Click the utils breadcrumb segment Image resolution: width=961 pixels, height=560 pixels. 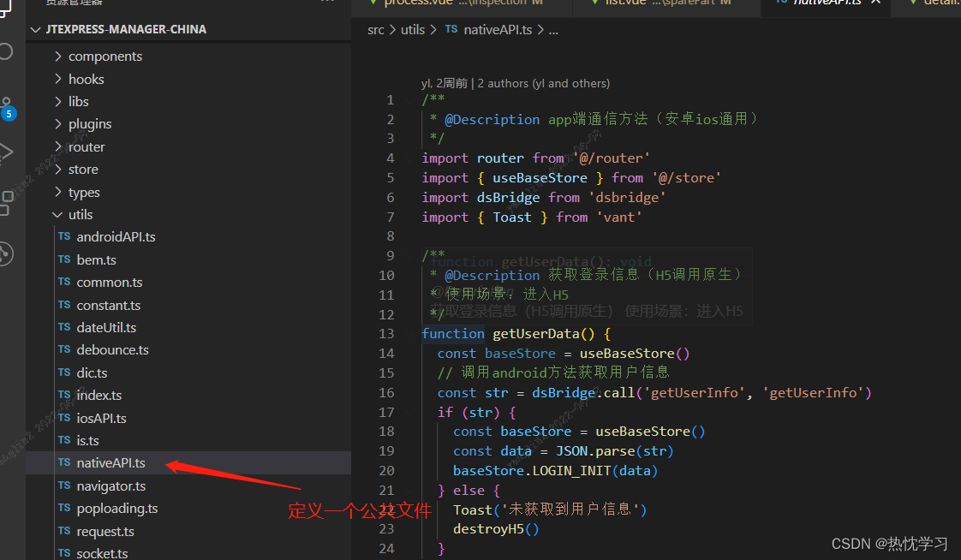tap(413, 29)
